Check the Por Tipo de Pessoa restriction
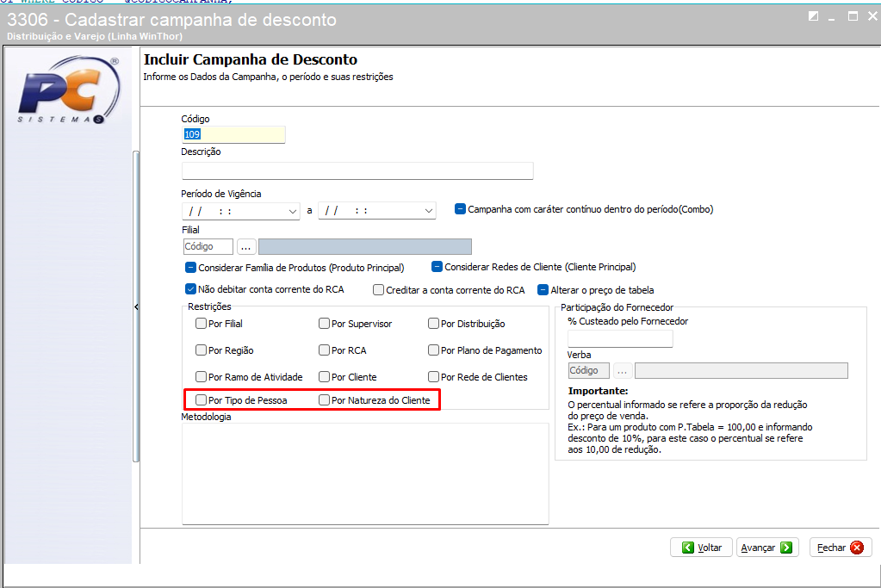Image resolution: width=881 pixels, height=588 pixels. pos(201,399)
